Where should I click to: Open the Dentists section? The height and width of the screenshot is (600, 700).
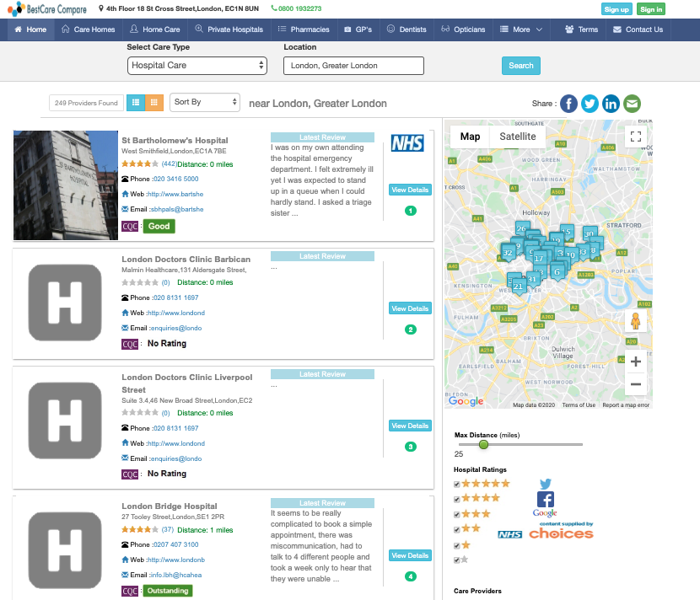point(407,29)
